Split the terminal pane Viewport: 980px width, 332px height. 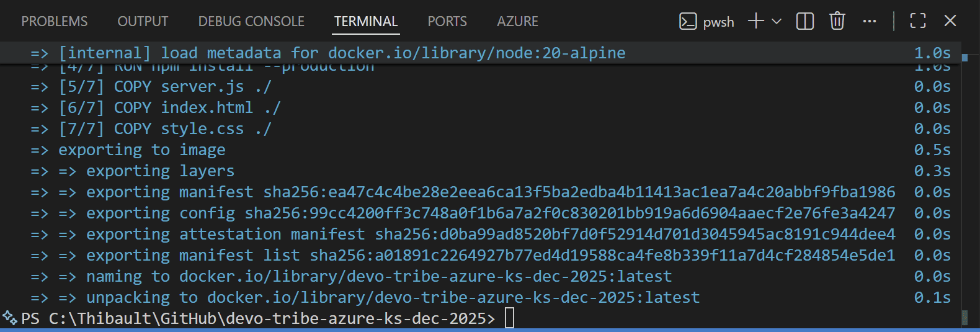805,21
